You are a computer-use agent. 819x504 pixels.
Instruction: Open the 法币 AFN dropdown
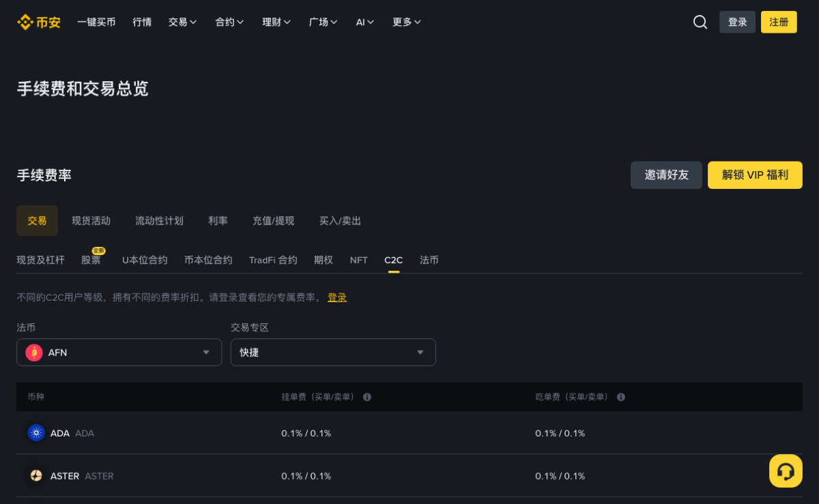pyautogui.click(x=119, y=353)
